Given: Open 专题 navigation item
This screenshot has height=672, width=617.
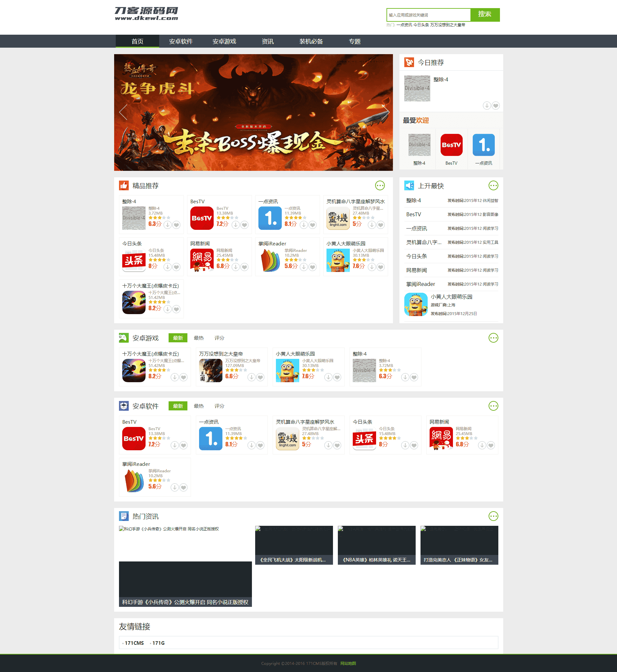Looking at the screenshot, I should point(355,41).
